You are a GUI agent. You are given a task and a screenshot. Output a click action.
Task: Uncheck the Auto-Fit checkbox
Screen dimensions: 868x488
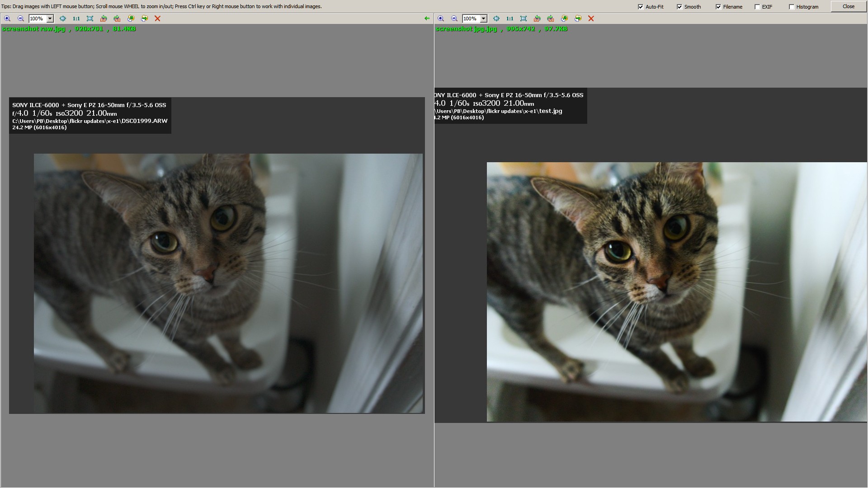[641, 7]
